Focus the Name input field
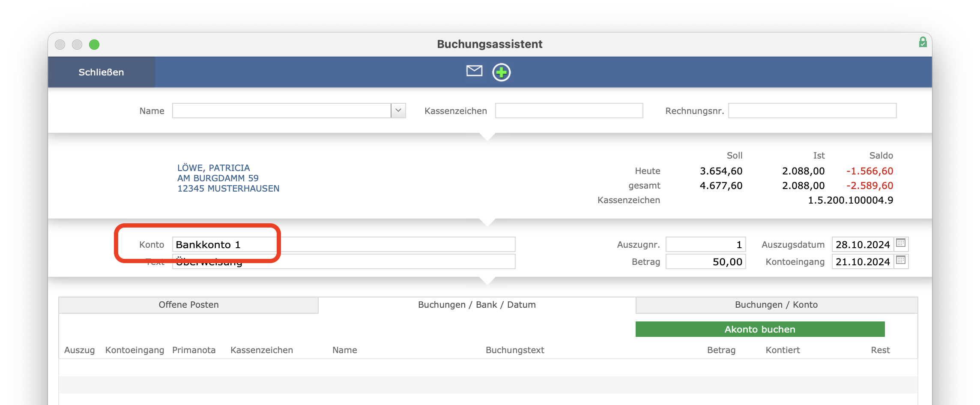Image resolution: width=980 pixels, height=405 pixels. click(x=281, y=111)
